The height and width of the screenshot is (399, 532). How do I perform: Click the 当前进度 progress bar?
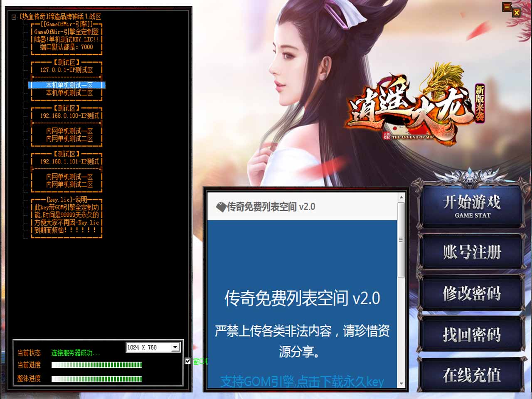click(x=96, y=365)
